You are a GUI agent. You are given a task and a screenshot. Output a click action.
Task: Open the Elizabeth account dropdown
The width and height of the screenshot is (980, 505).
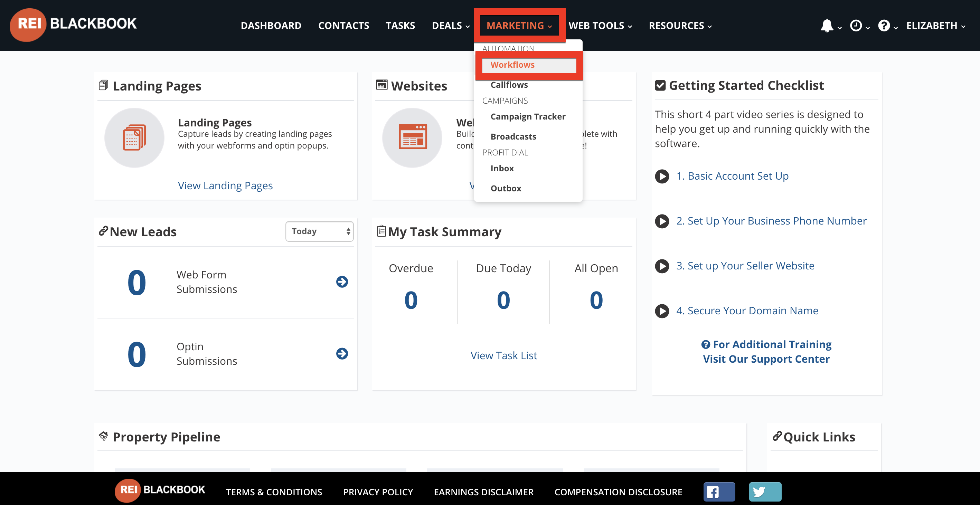(936, 26)
